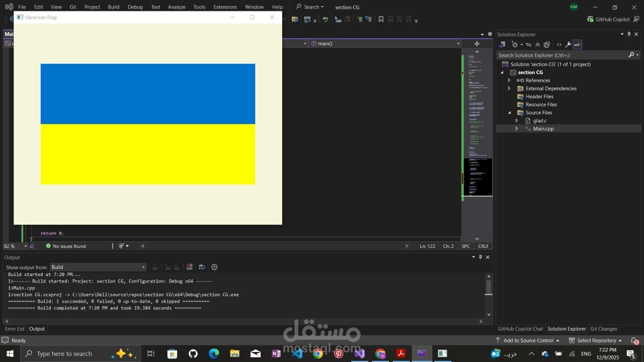The width and height of the screenshot is (644, 362).
Task: Click Add to Source Control
Action: pos(527,340)
